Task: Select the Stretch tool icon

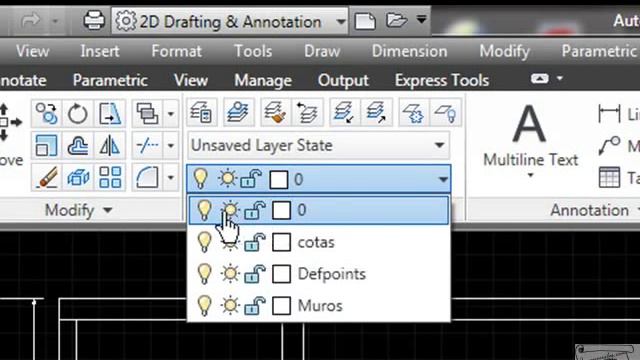Action: point(110,113)
